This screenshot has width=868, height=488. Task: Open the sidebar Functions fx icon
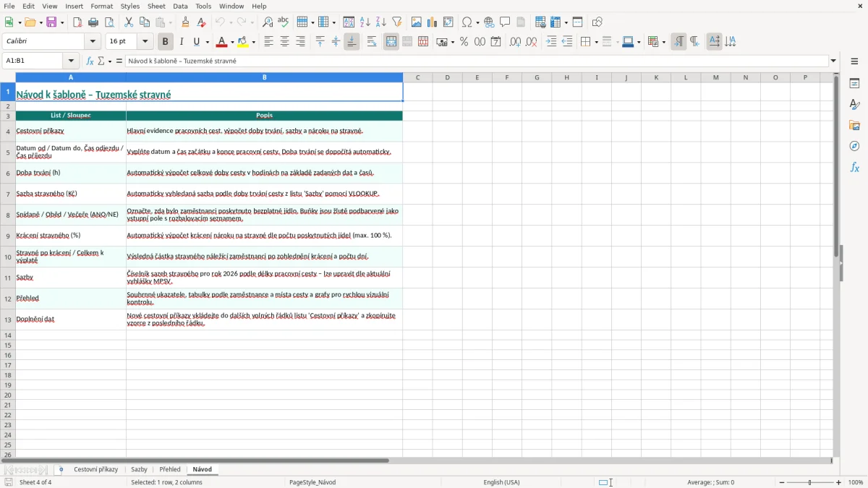click(854, 167)
